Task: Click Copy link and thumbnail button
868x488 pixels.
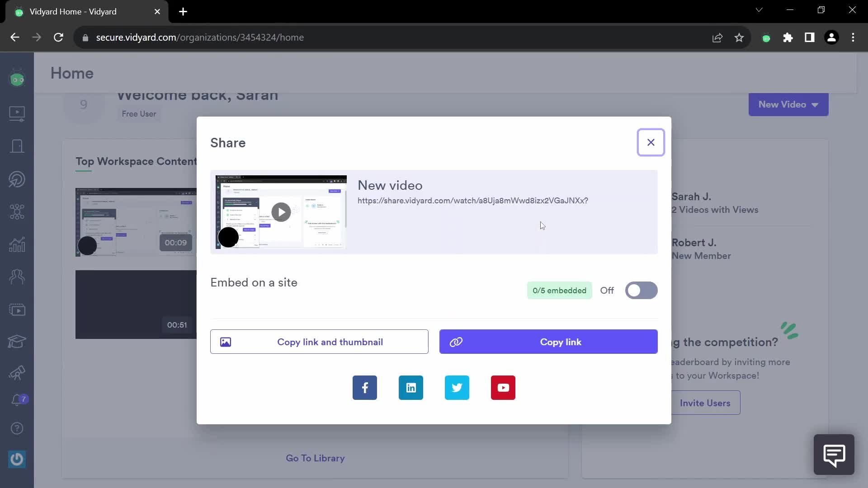Action: (319, 342)
